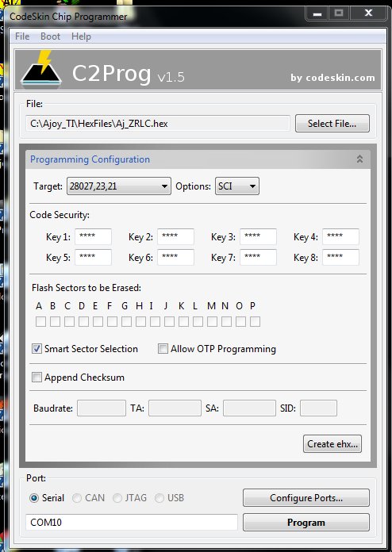This screenshot has width=392, height=552.
Task: Tick flash sector N checkbox
Action: tap(226, 321)
